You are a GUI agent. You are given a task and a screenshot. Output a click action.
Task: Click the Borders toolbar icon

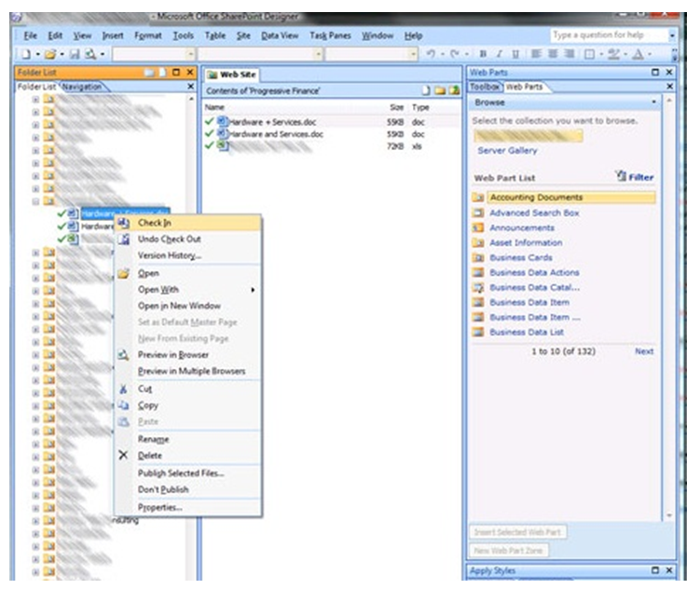tap(590, 54)
